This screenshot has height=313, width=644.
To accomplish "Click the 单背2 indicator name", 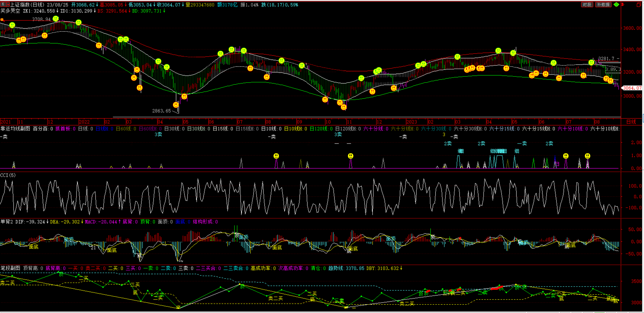I will click(7, 221).
